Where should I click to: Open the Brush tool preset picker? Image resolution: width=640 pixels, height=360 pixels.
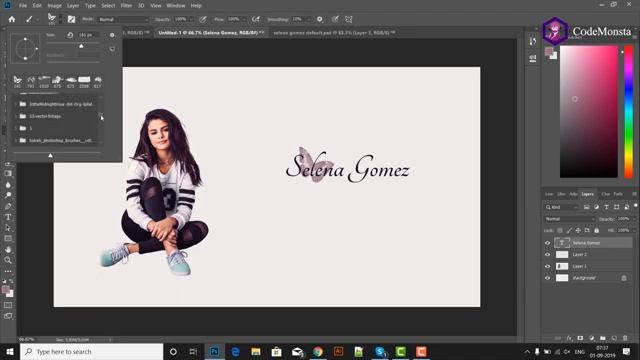31,19
